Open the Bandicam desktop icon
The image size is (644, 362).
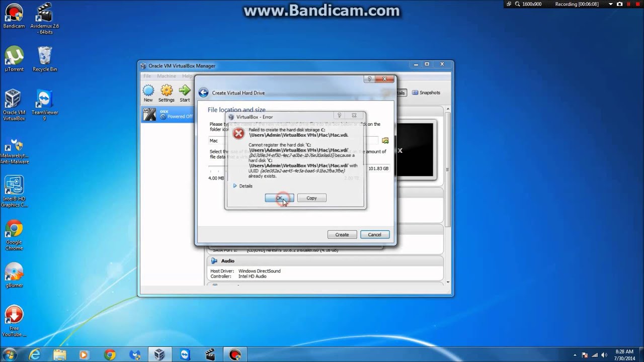tap(14, 17)
